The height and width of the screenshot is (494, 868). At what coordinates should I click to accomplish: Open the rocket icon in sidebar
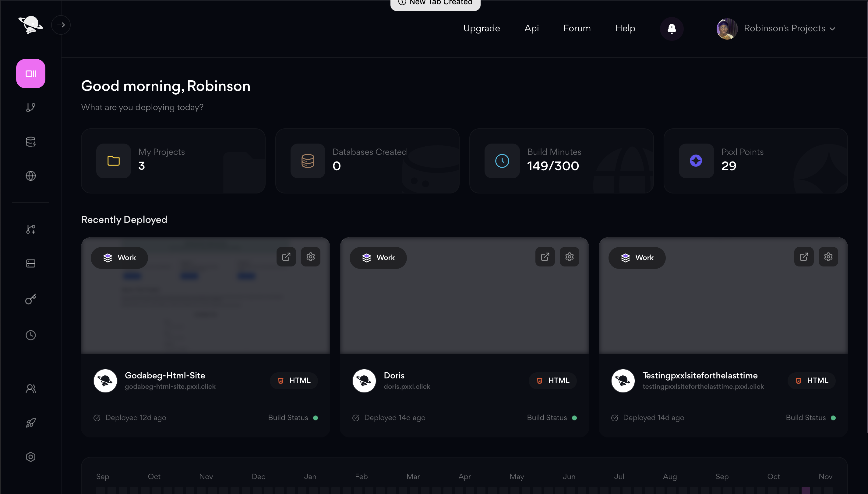coord(30,423)
